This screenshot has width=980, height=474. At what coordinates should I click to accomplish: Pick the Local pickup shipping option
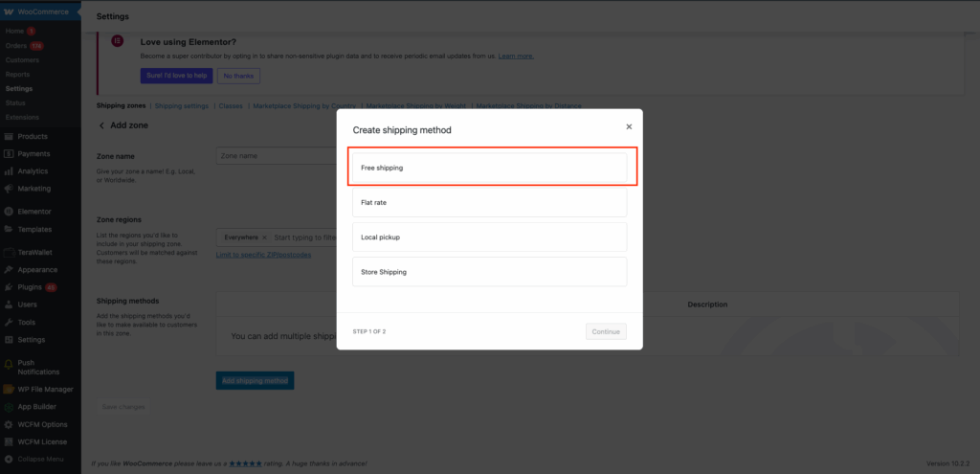(x=489, y=237)
